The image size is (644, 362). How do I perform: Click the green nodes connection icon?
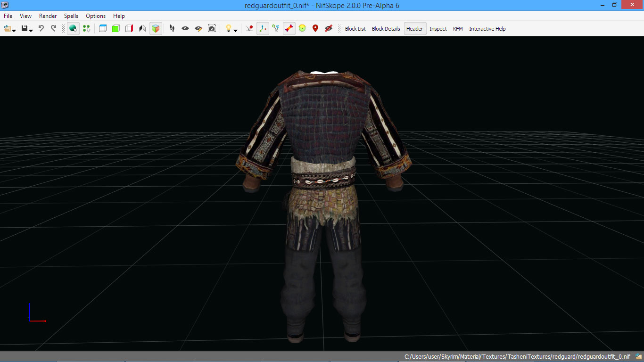[x=276, y=29]
